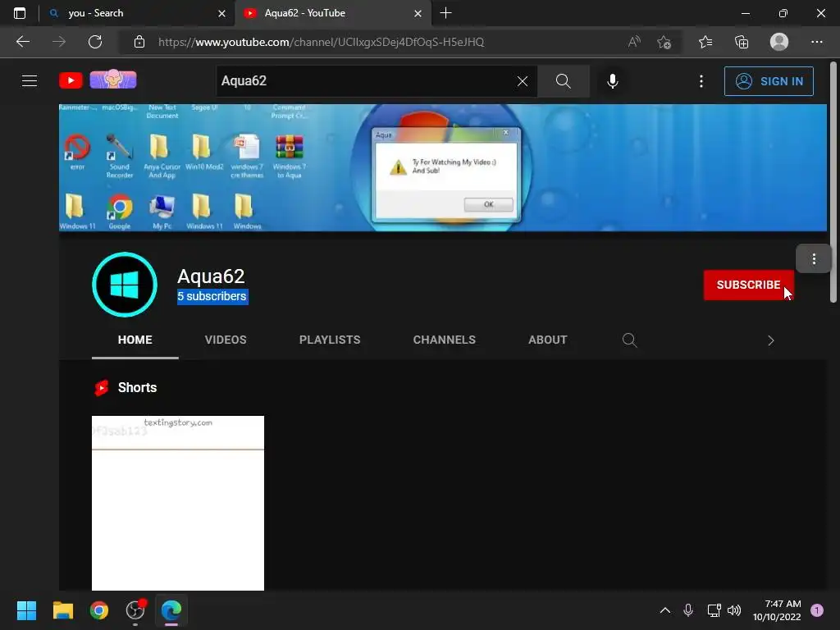
Task: Open the Windows Start menu
Action: pyautogui.click(x=26, y=610)
